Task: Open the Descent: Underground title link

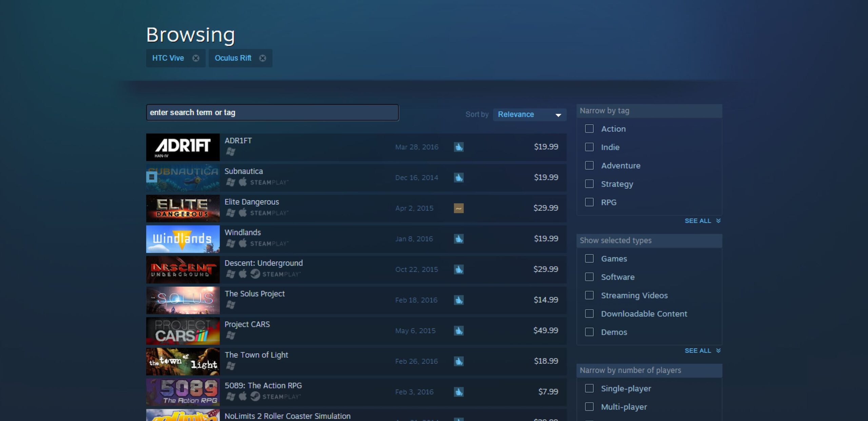Action: tap(263, 263)
